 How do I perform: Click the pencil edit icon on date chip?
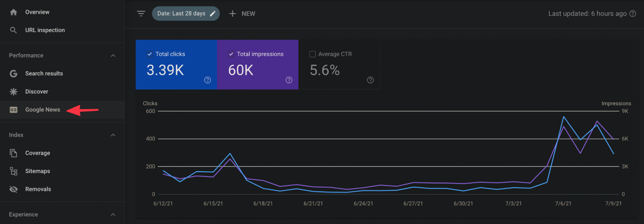pyautogui.click(x=213, y=14)
